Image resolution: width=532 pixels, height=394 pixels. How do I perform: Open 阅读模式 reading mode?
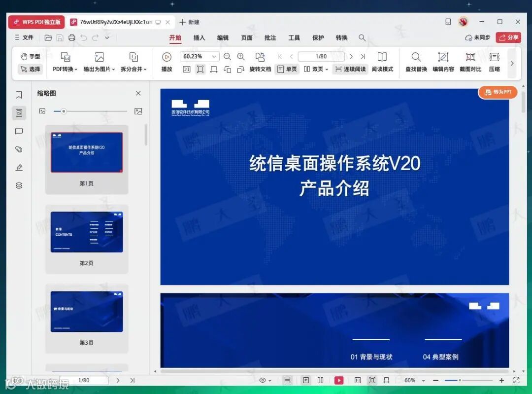(x=382, y=62)
